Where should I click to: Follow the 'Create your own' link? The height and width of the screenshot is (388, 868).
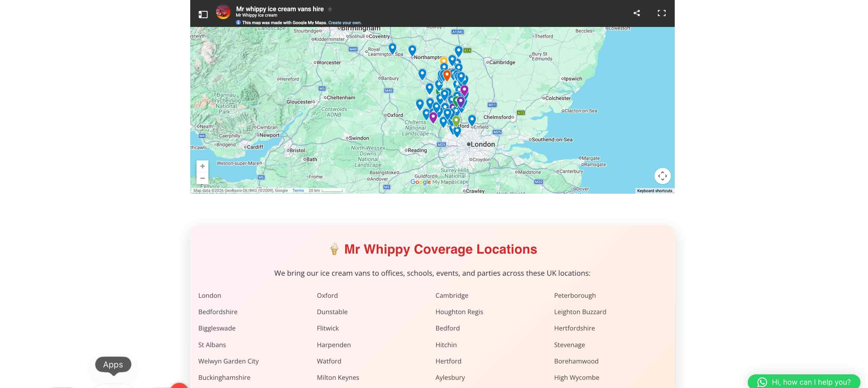click(345, 23)
